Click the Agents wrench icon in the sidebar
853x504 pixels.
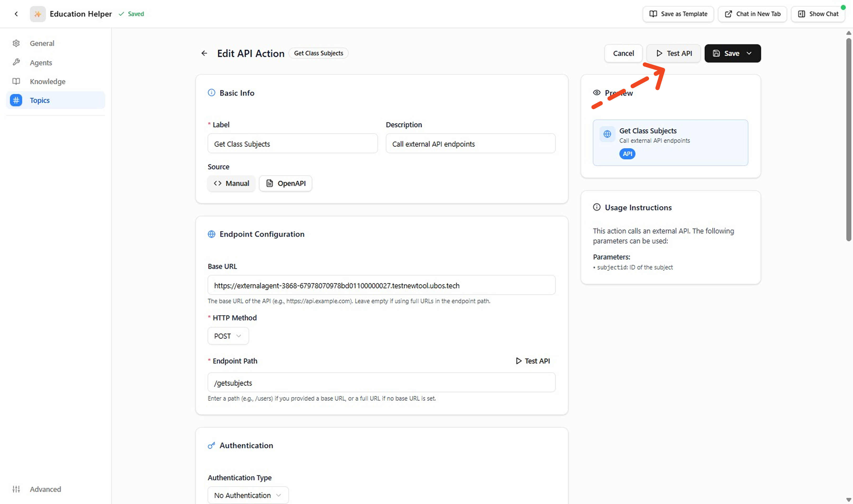(x=16, y=62)
